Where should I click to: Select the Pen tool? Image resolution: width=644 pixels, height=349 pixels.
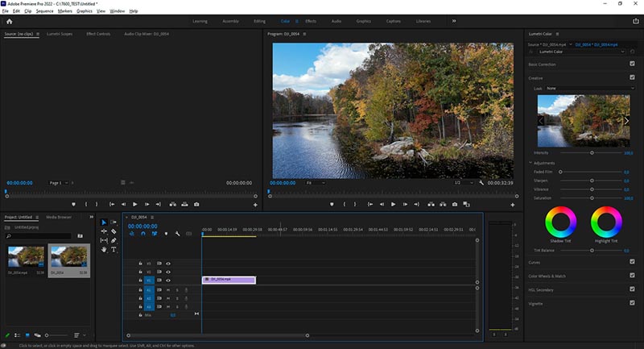pyautogui.click(x=114, y=240)
